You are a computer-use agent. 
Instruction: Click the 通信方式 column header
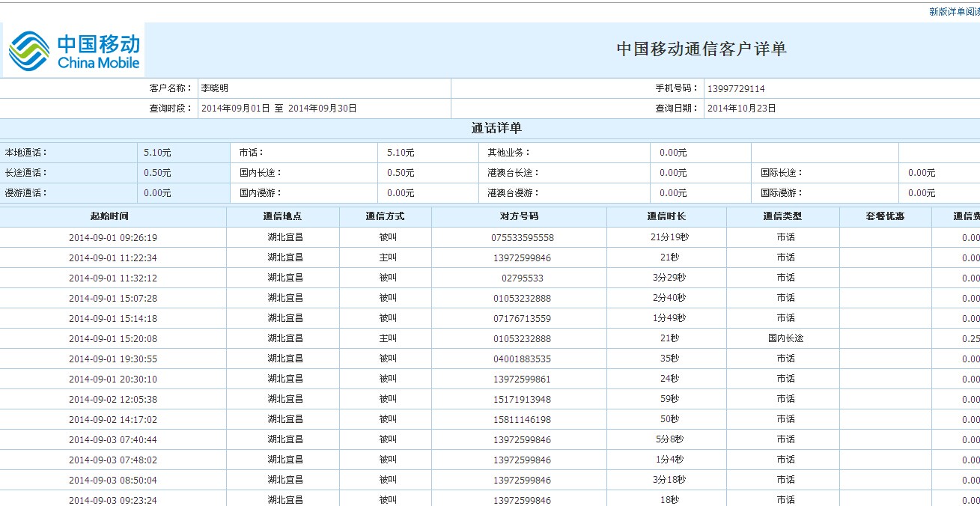coord(385,216)
